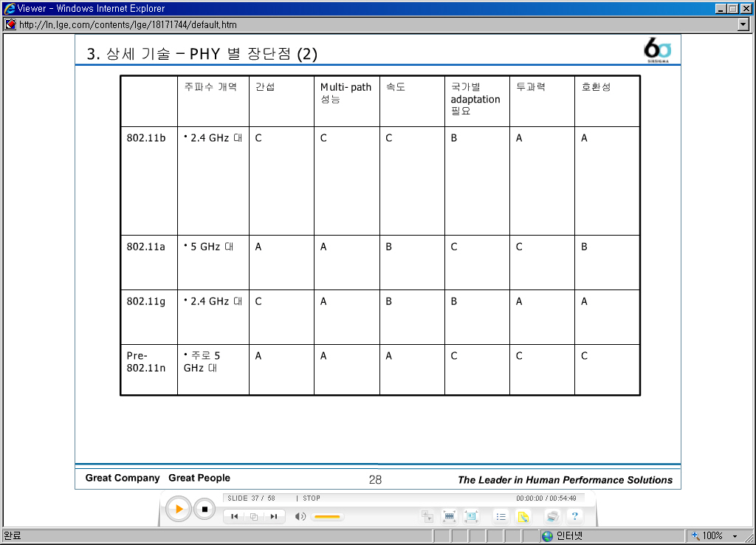This screenshot has width=756, height=545.
Task: Adjust the orange volume slider
Action: tap(326, 517)
